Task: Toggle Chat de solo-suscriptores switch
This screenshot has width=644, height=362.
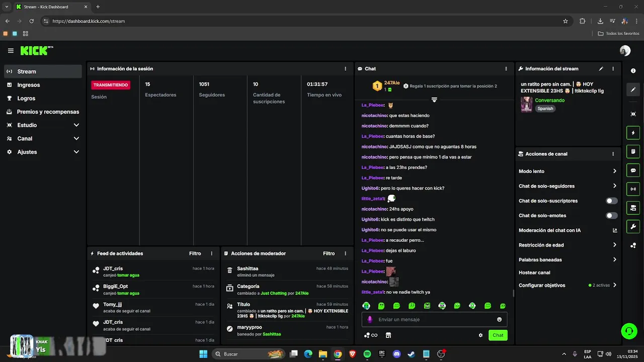Action: tap(612, 201)
